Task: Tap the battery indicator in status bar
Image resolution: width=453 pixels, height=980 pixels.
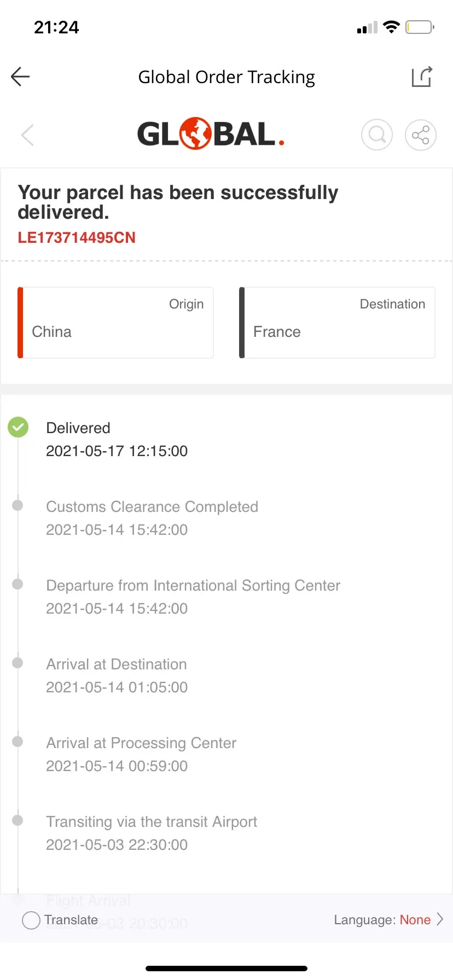Action: (x=420, y=27)
